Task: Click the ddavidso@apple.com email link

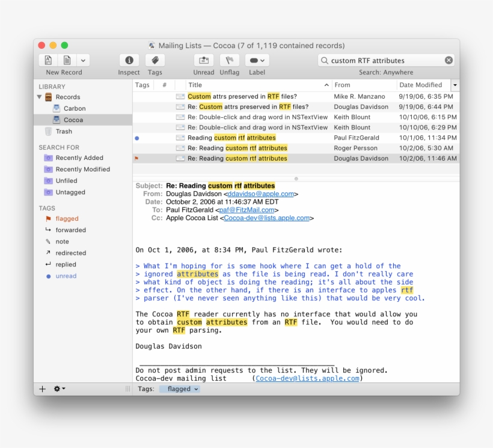Action: (260, 194)
